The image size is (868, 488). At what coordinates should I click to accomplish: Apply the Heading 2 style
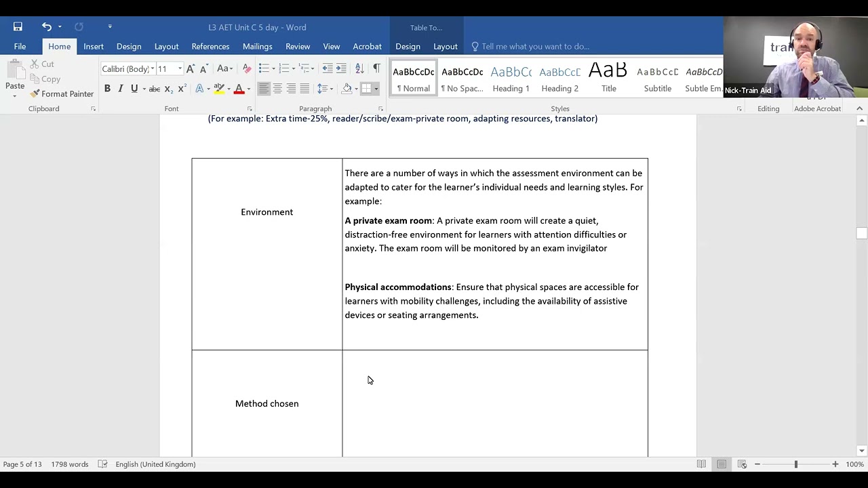(x=560, y=79)
